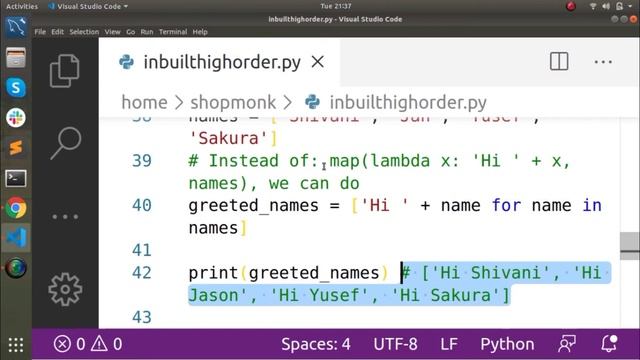Image resolution: width=640 pixels, height=360 pixels.
Task: Open the Terminal menu
Action: [173, 32]
